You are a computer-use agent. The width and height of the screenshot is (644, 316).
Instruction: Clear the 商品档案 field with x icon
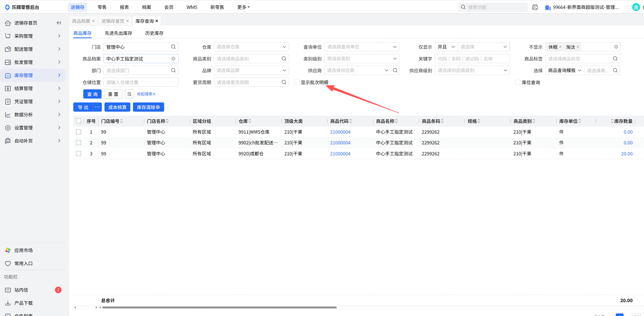pos(173,59)
